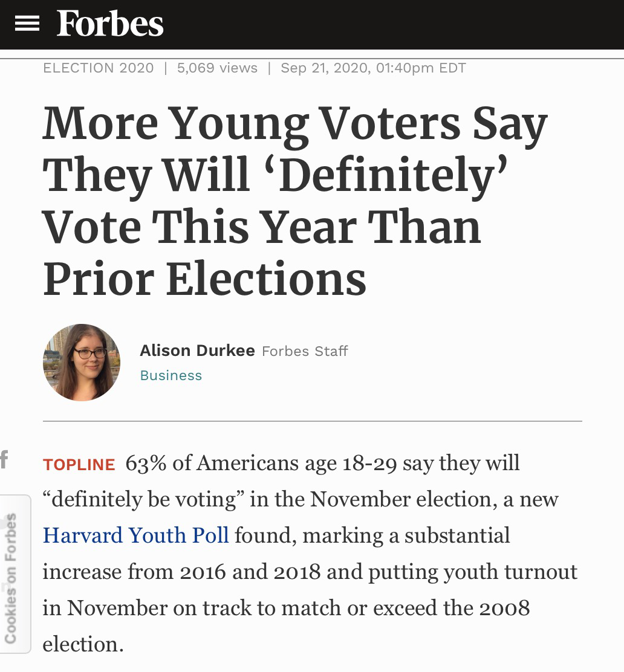This screenshot has height=672, width=624.
Task: Follow the Harvard Youth Poll link
Action: [x=136, y=535]
